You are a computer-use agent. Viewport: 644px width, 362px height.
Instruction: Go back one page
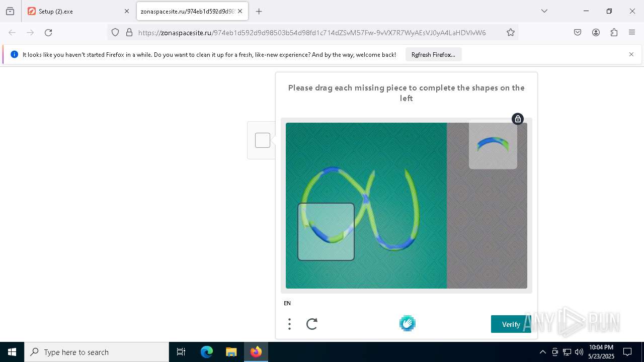pos(12,33)
